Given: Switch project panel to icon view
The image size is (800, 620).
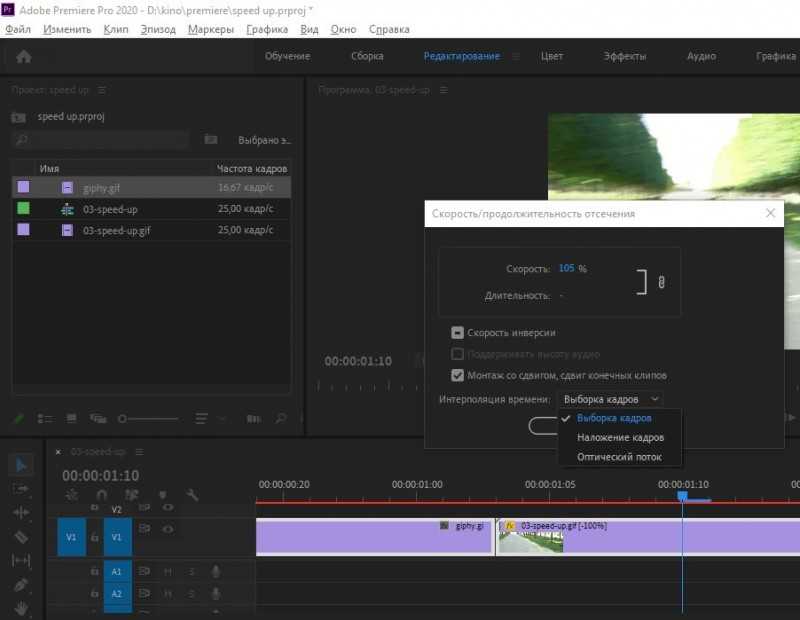Looking at the screenshot, I should click(71, 418).
